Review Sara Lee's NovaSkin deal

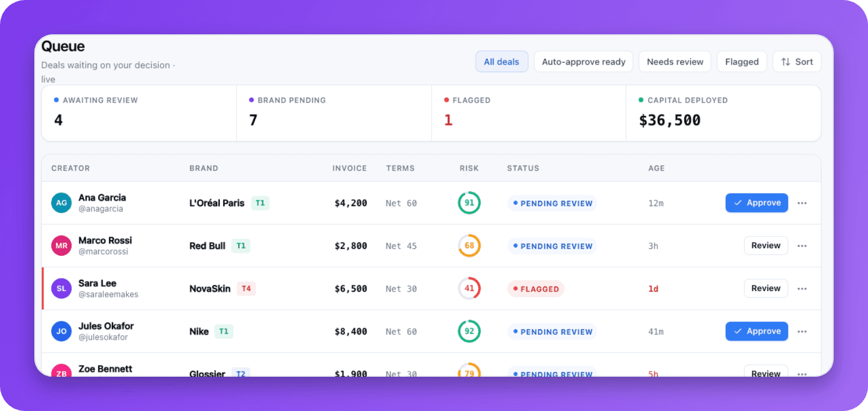(766, 289)
